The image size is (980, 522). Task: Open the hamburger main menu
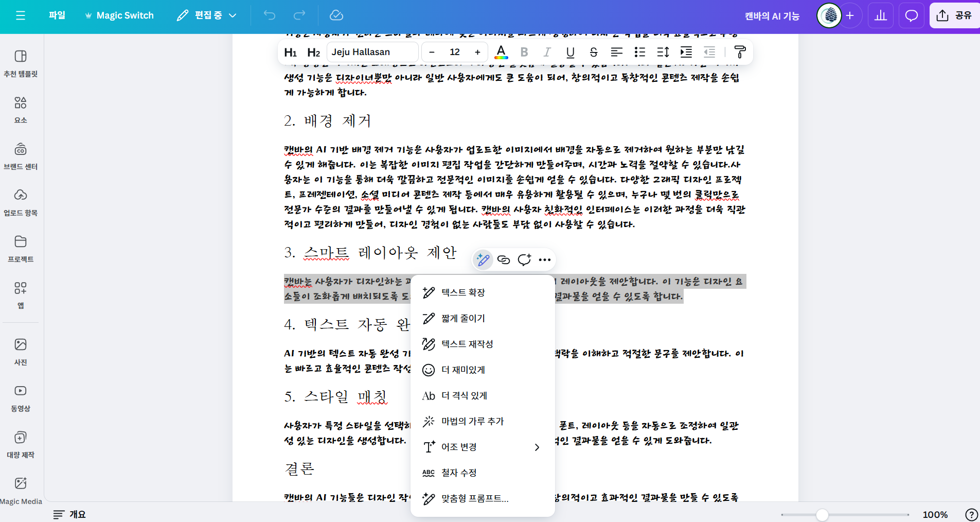coord(21,15)
